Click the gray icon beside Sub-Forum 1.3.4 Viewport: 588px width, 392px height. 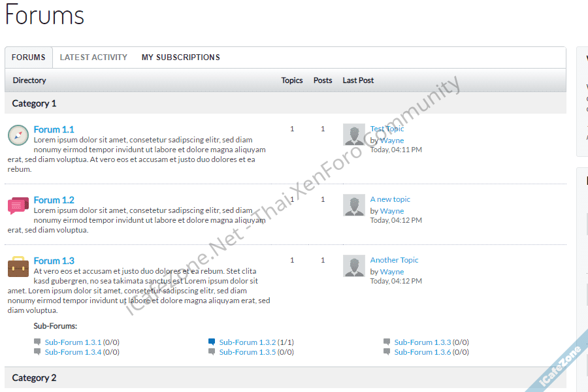(37, 351)
